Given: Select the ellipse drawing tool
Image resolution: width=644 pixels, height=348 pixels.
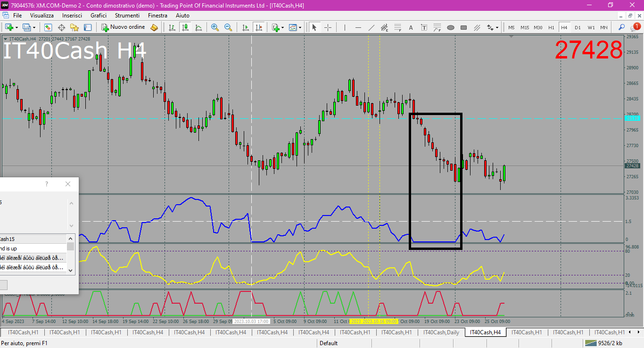Looking at the screenshot, I should click(x=450, y=27).
